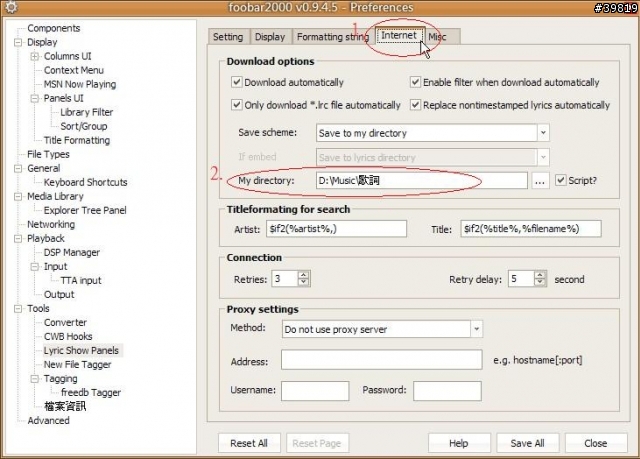Select Advanced in the tree

[48, 421]
